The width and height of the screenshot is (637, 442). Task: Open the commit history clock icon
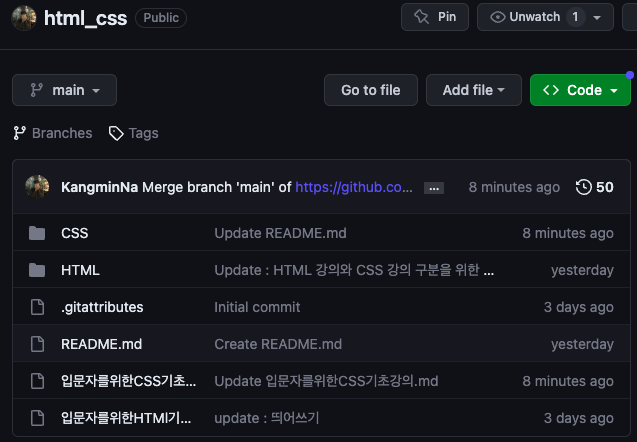coord(583,187)
